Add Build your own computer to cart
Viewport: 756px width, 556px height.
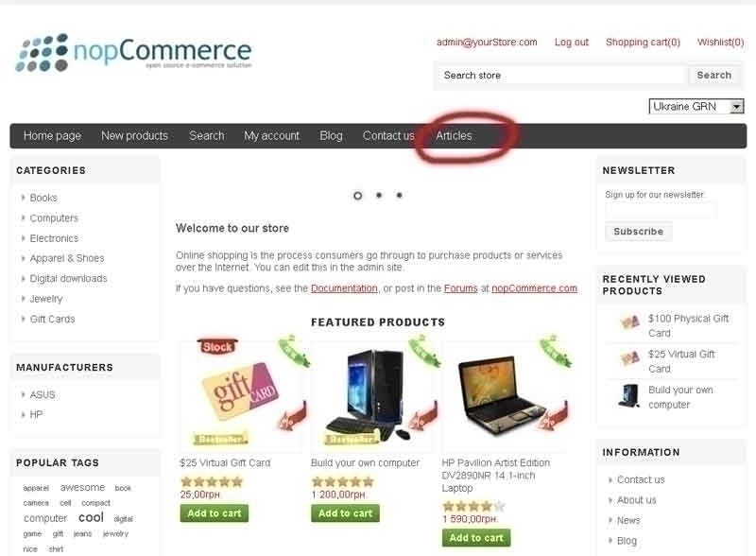pyautogui.click(x=345, y=513)
